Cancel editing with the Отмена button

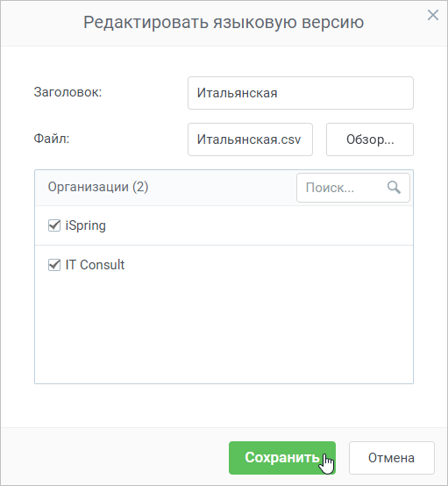pyautogui.click(x=392, y=458)
